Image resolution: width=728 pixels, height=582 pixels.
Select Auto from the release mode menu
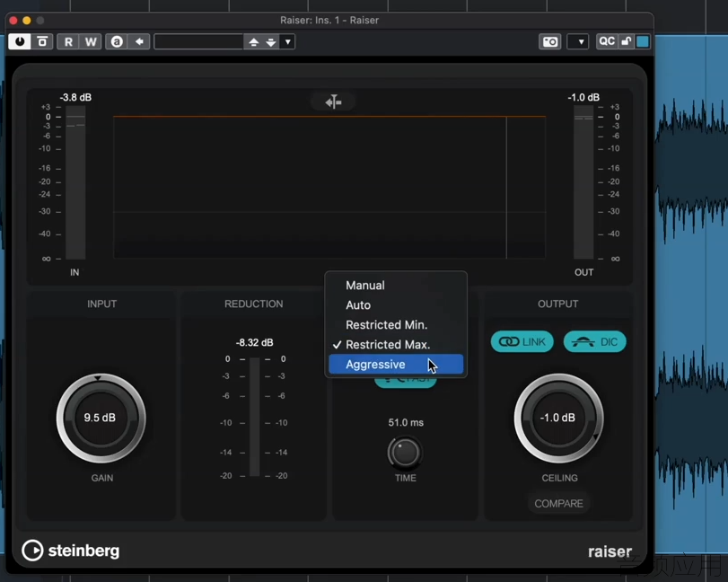tap(396, 305)
